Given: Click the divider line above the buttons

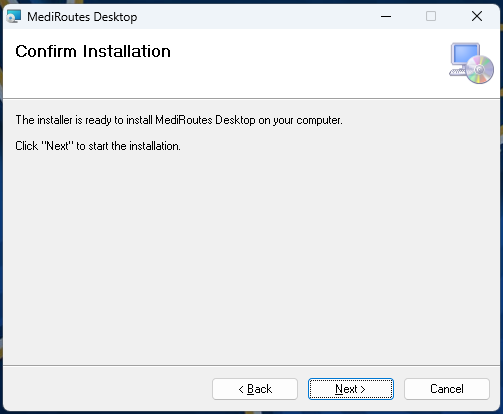Looking at the screenshot, I should [x=251, y=365].
